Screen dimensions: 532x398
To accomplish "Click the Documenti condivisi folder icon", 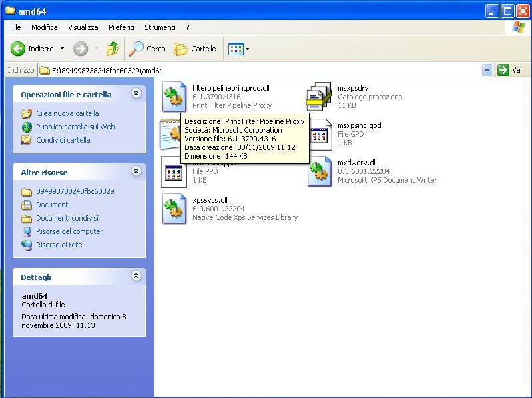I will tap(27, 219).
